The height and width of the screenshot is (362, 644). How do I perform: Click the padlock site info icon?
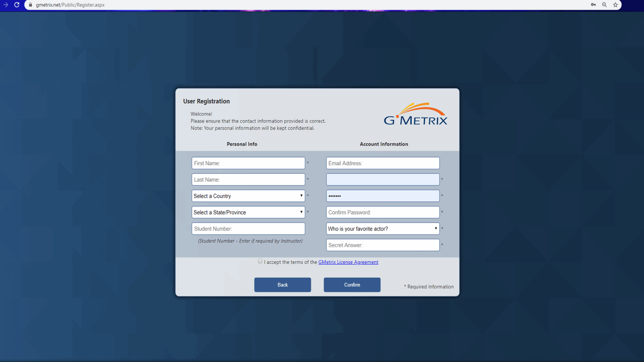pos(30,5)
